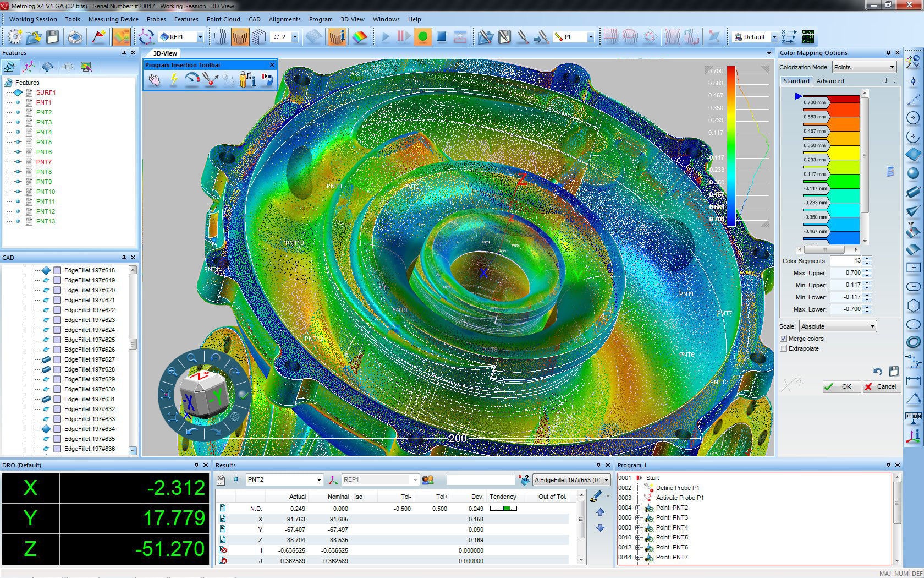
Task: Enable the Merge colors checkbox
Action: pyautogui.click(x=784, y=339)
